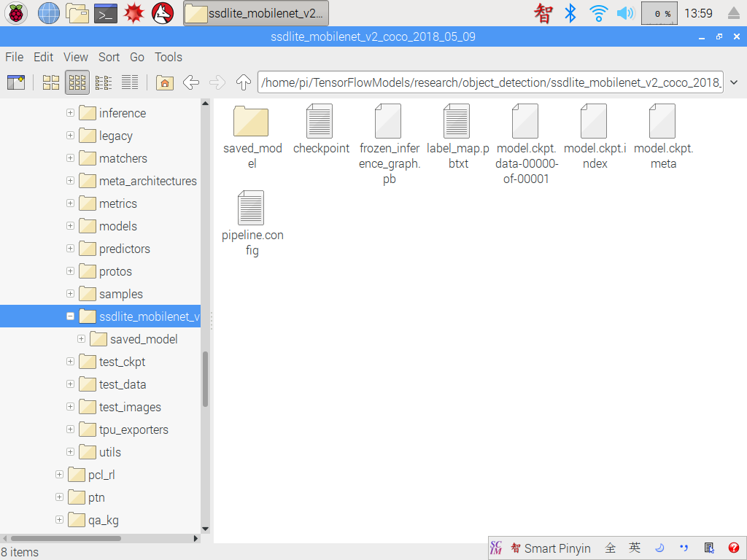Open the View menu
747x560 pixels.
point(76,57)
